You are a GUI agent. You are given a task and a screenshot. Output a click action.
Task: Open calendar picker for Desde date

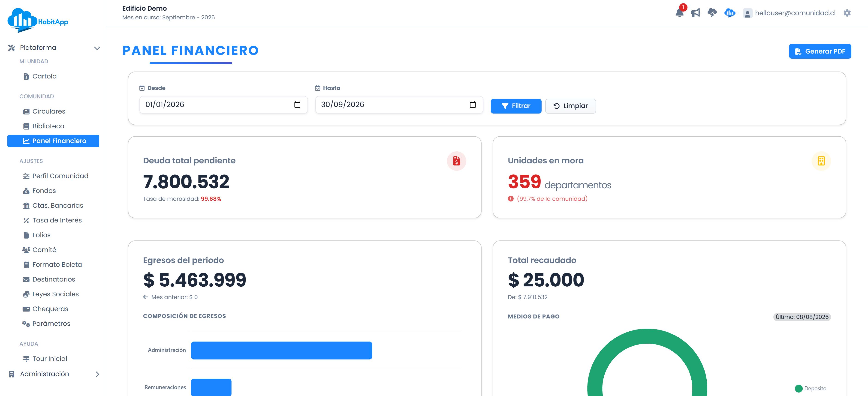[297, 105]
